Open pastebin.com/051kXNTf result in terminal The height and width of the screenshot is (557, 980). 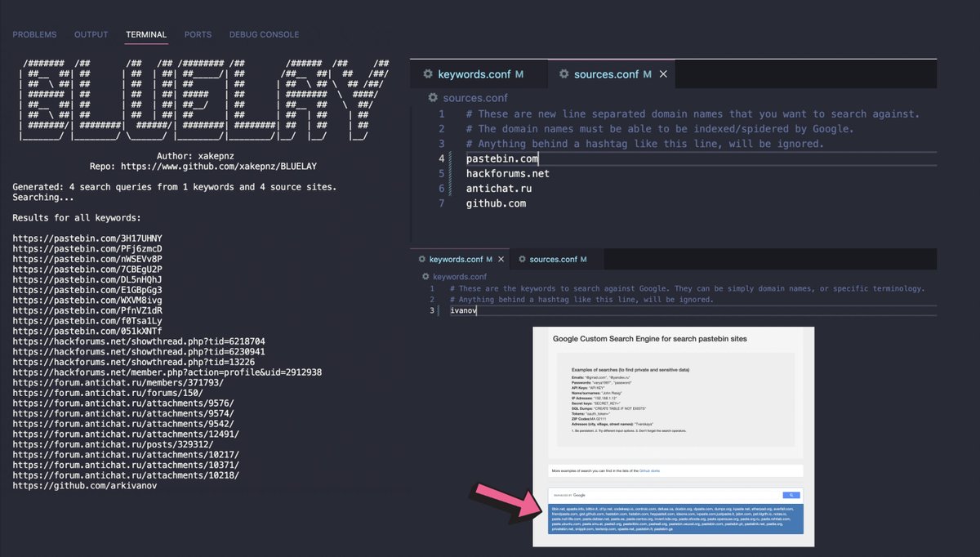click(87, 331)
